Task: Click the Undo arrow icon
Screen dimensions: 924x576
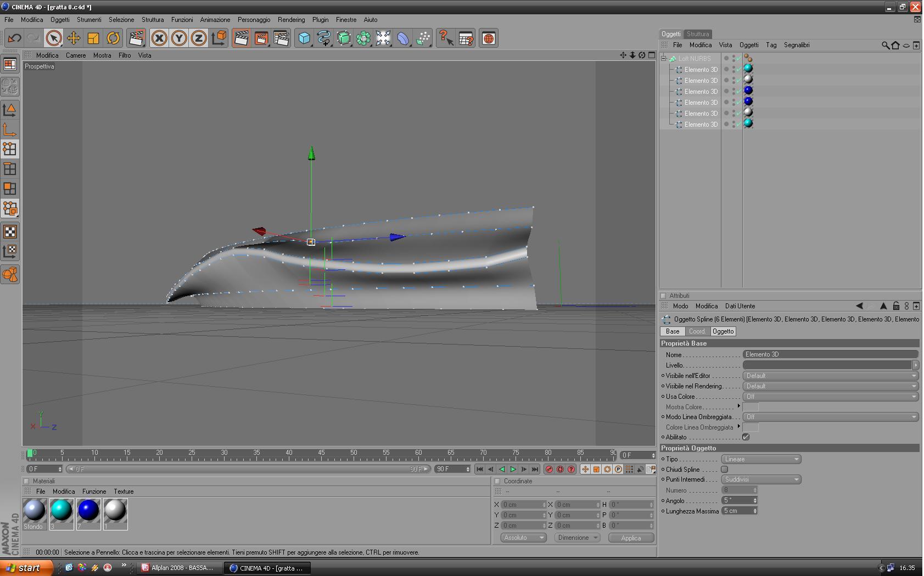Action: click(15, 38)
